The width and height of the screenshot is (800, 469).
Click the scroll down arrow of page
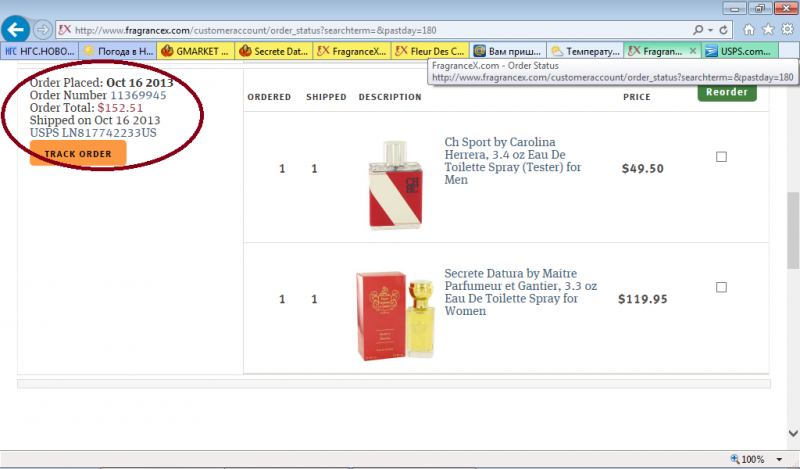793,433
